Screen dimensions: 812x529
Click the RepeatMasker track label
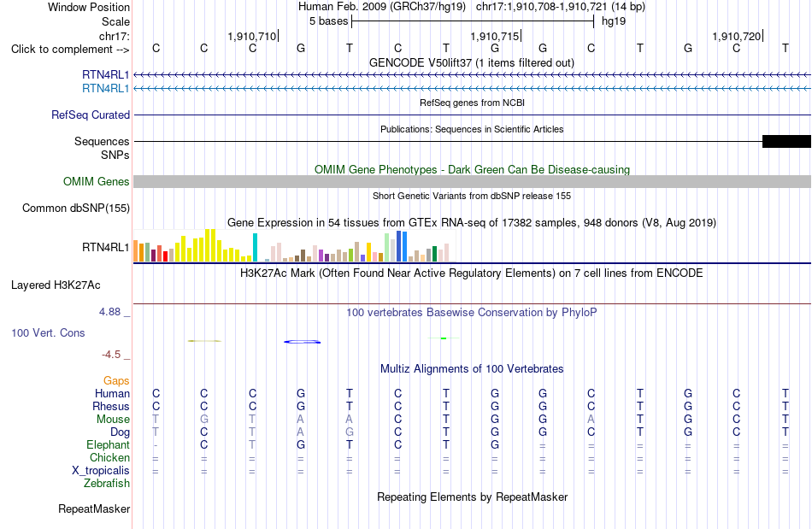click(x=94, y=509)
